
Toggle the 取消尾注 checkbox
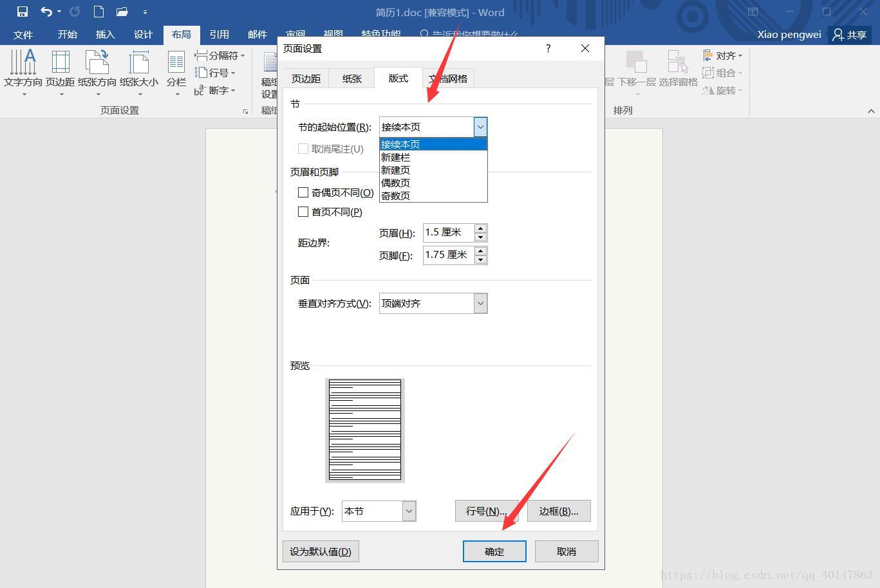coord(303,149)
